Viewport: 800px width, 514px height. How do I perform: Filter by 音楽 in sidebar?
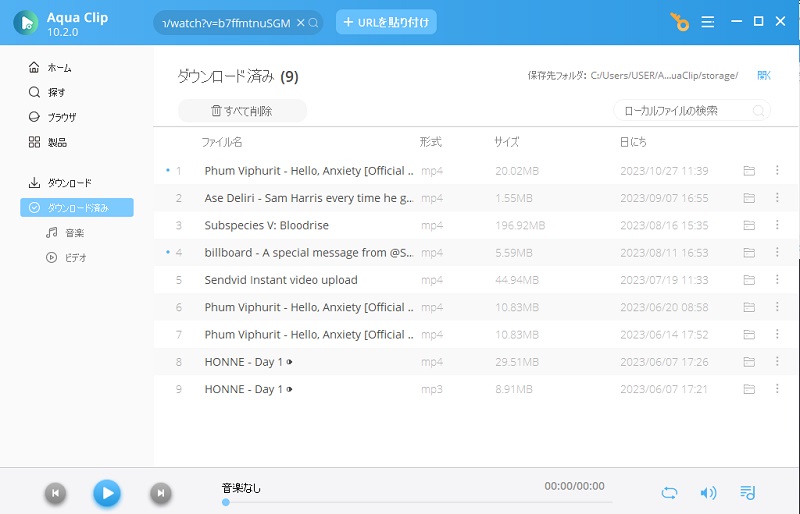(65, 233)
